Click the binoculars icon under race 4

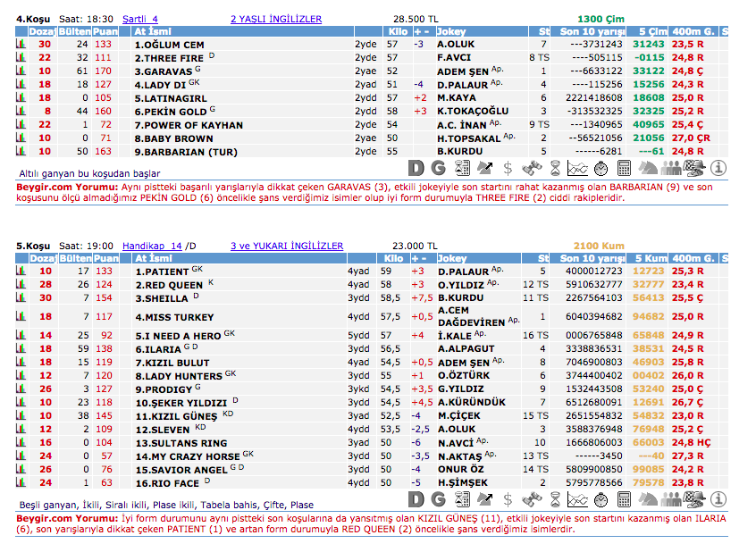pyautogui.click(x=532, y=167)
